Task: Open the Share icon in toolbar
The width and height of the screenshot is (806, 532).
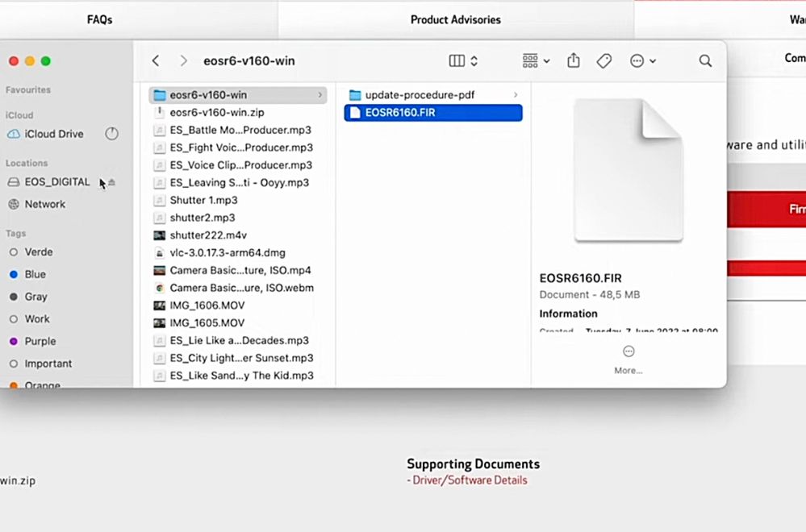Action: point(574,61)
